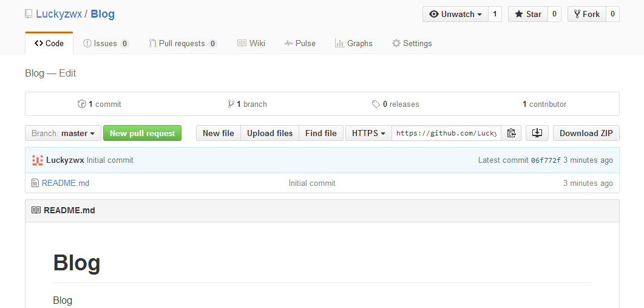Click the tag icon beside 0 releases
Image resolution: width=644 pixels, height=308 pixels.
(376, 104)
